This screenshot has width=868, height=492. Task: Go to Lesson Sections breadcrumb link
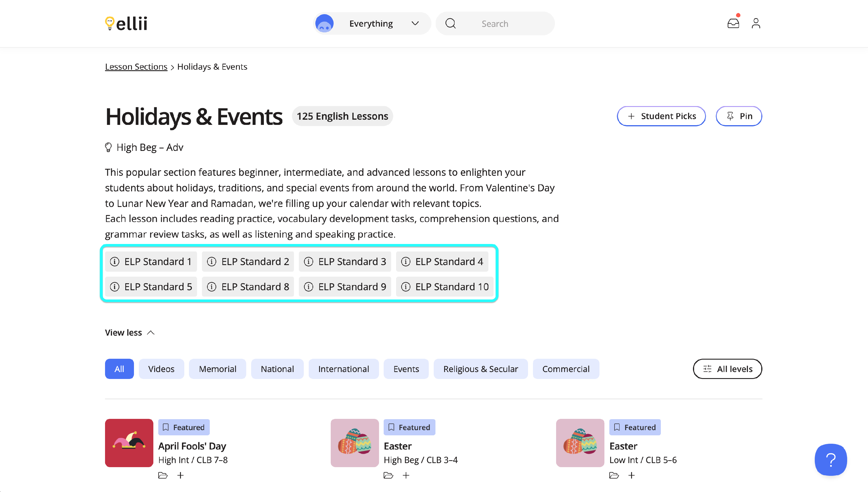[x=136, y=66]
